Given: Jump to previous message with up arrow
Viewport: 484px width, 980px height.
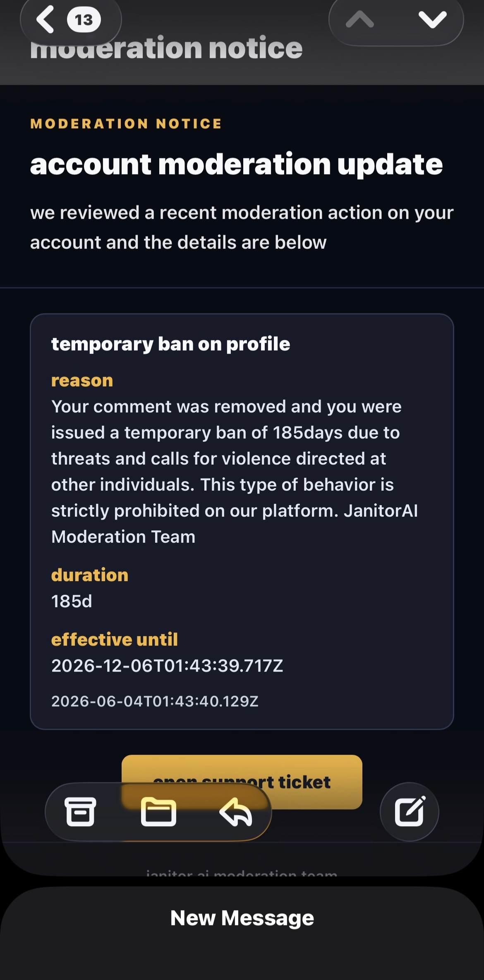Looking at the screenshot, I should click(360, 19).
